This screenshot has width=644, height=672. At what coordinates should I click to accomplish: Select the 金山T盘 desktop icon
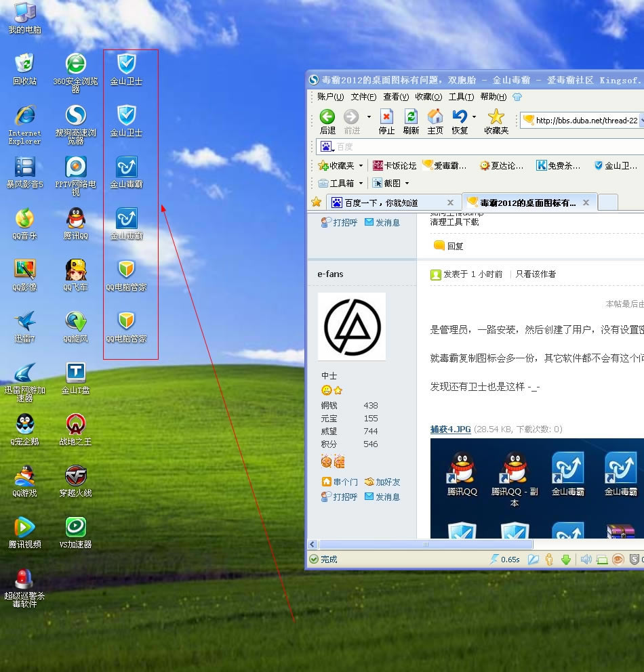coord(75,378)
